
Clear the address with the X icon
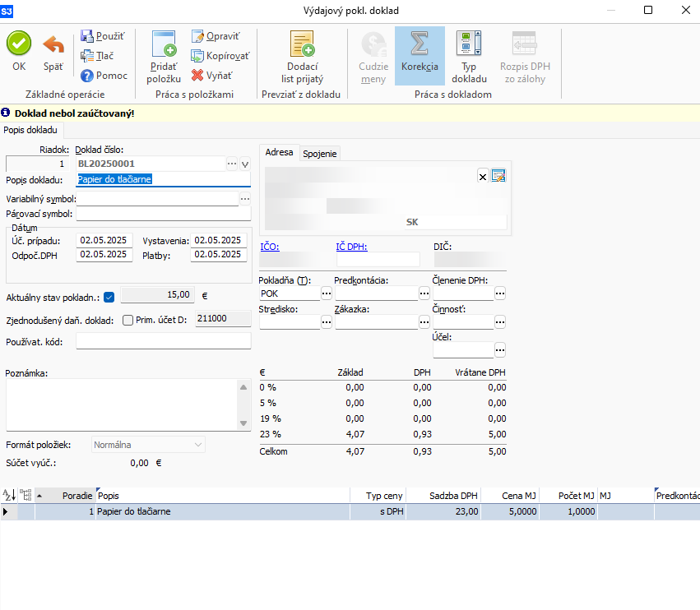tap(483, 177)
